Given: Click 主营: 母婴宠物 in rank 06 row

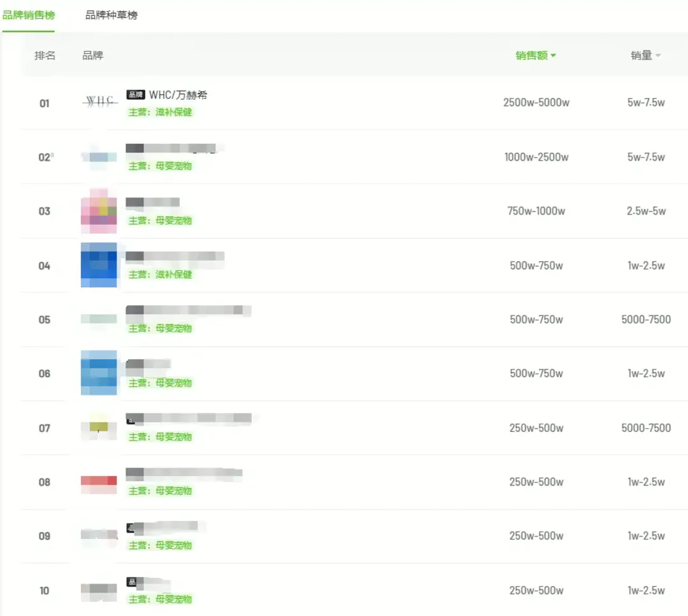Looking at the screenshot, I should [x=160, y=383].
